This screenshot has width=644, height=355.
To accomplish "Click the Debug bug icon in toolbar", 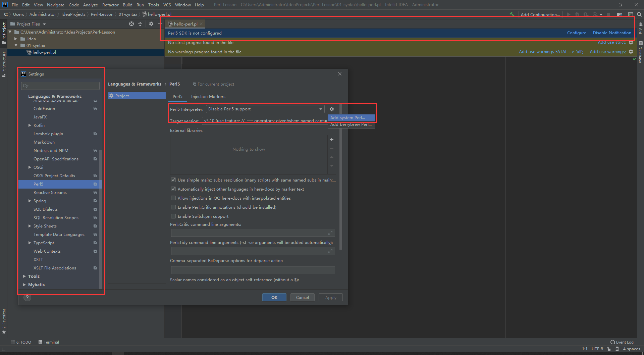I will point(577,14).
